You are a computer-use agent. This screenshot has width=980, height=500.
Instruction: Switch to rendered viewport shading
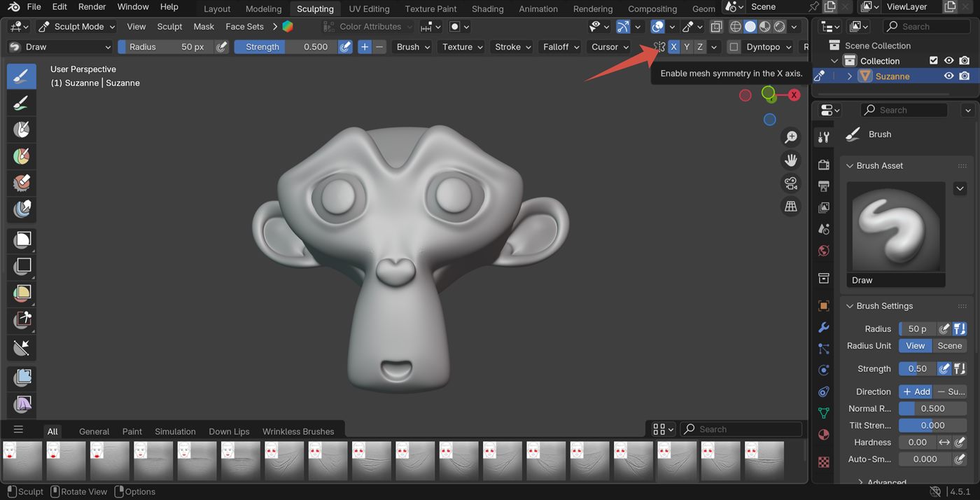pos(779,27)
